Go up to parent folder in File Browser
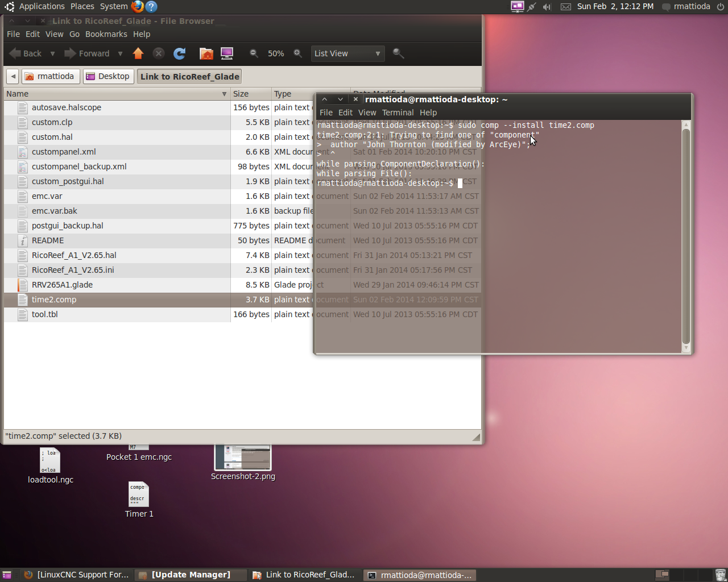728x582 pixels. coord(138,53)
